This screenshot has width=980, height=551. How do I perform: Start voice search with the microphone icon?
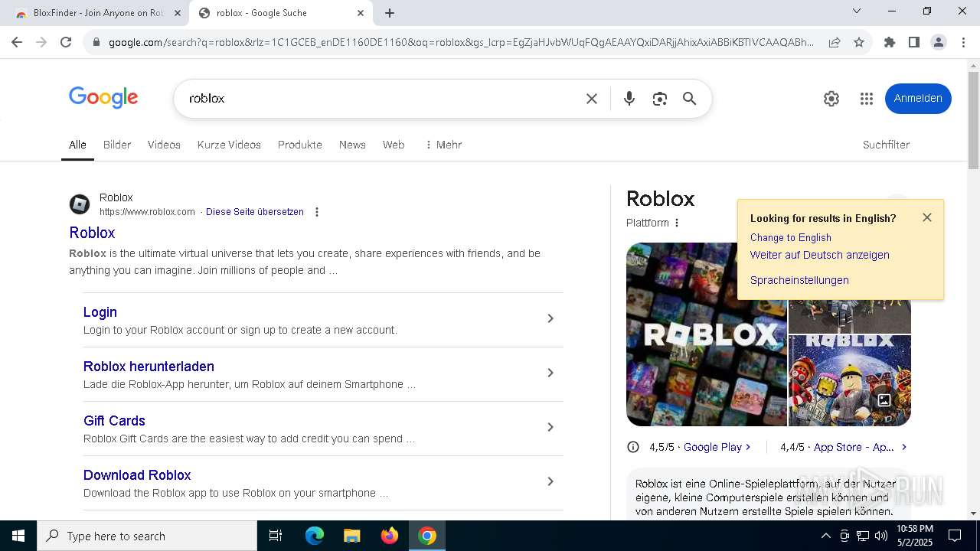[629, 99]
